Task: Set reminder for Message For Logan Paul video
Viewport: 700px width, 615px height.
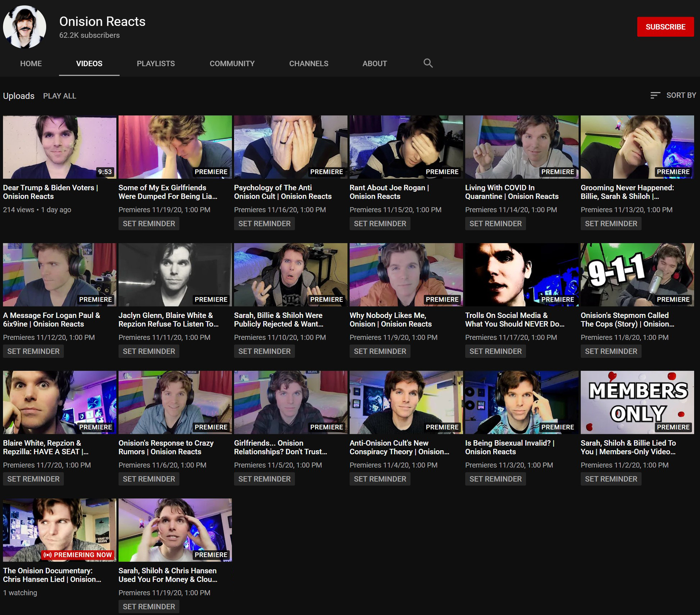Action: (33, 351)
